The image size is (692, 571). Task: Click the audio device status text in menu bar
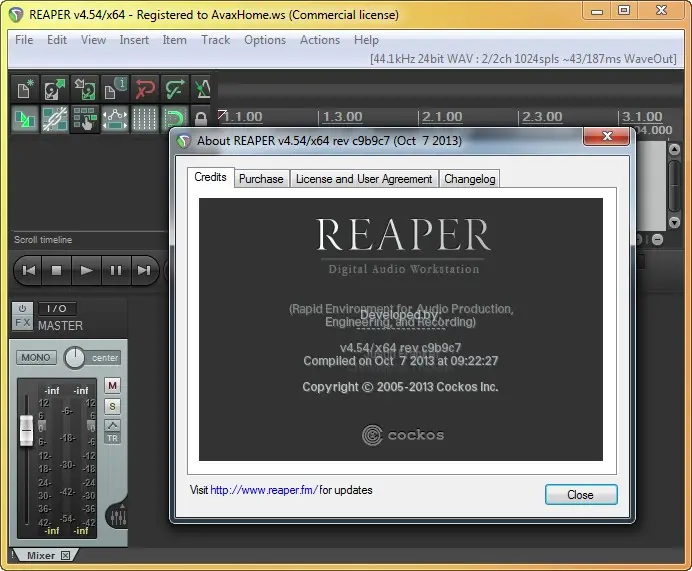(523, 59)
